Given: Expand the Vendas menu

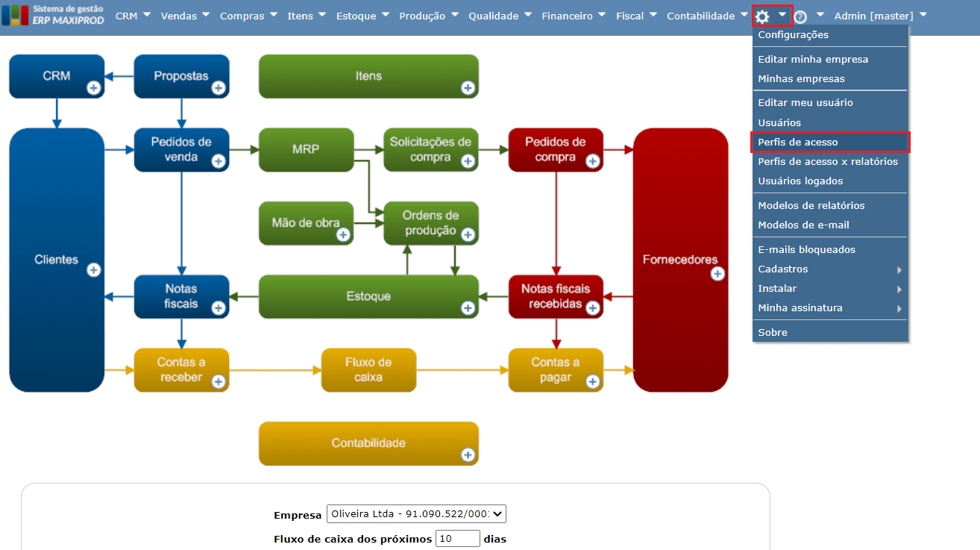Looking at the screenshot, I should tap(186, 16).
